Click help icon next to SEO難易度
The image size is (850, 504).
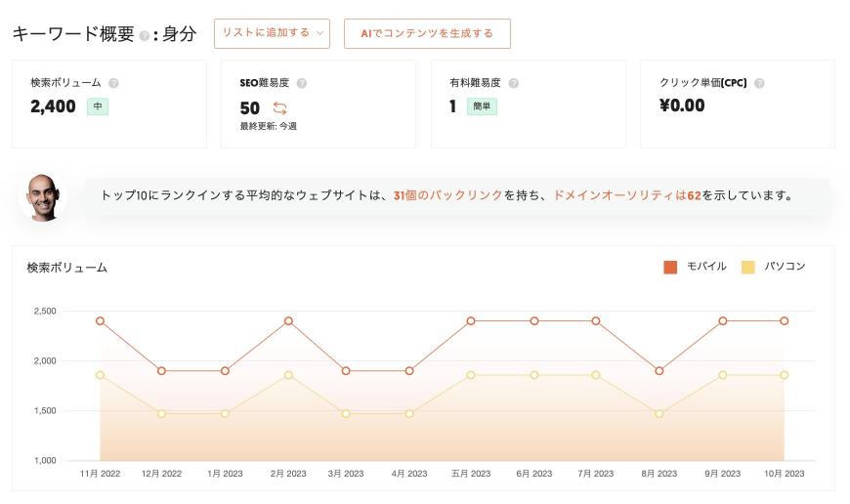click(301, 83)
